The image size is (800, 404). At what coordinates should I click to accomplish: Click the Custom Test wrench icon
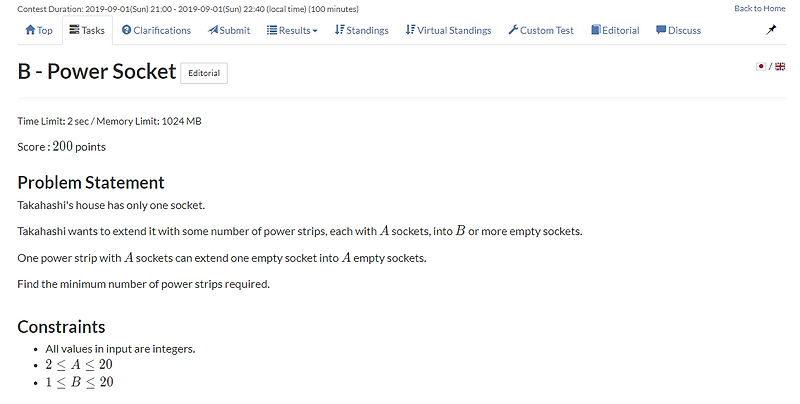(513, 30)
